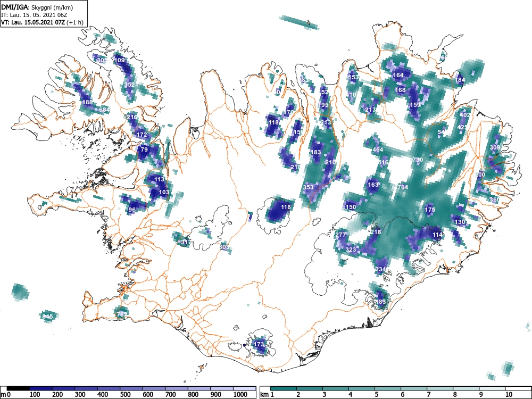Click the visibility value '803'

click(x=224, y=247)
